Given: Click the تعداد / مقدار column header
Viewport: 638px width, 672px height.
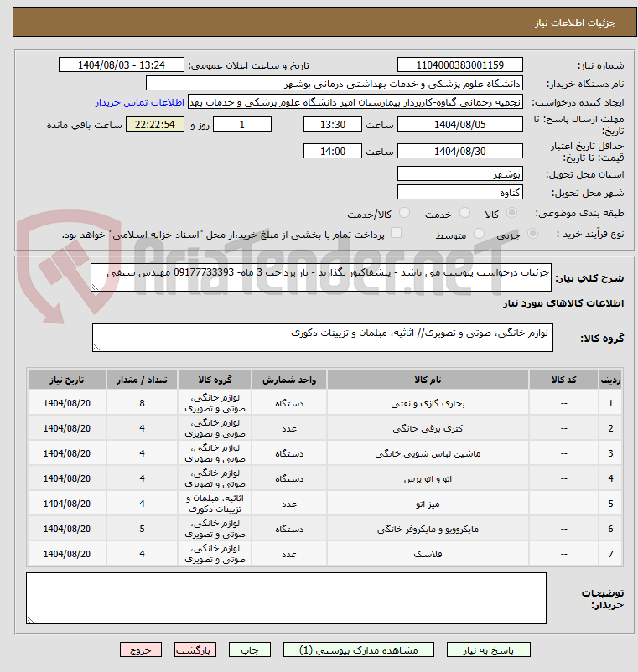Looking at the screenshot, I should [x=142, y=380].
